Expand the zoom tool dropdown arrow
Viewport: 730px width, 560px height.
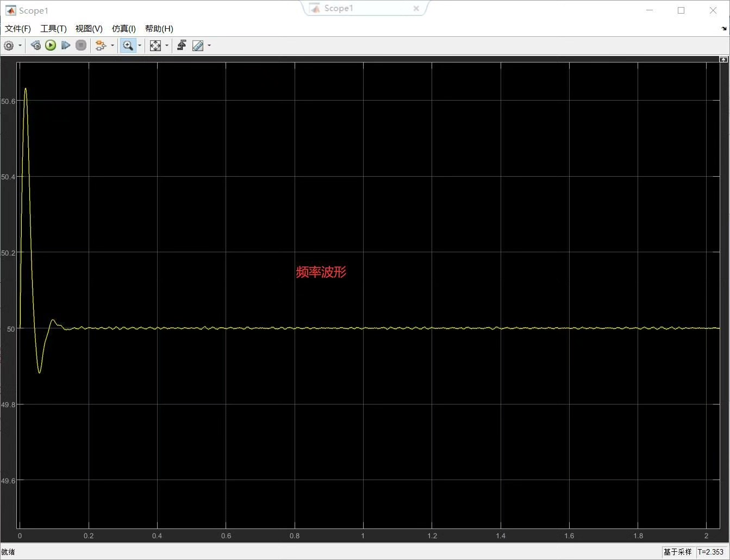[x=140, y=46]
